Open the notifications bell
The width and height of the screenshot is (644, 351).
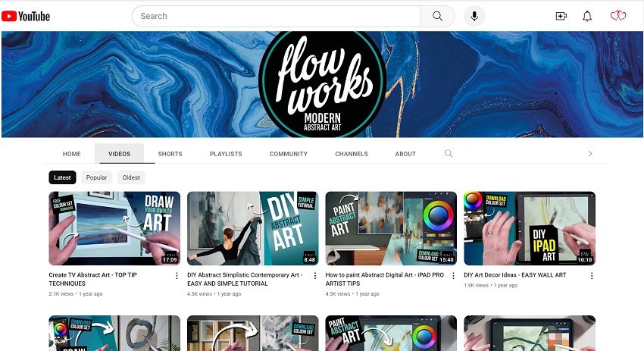tap(587, 16)
